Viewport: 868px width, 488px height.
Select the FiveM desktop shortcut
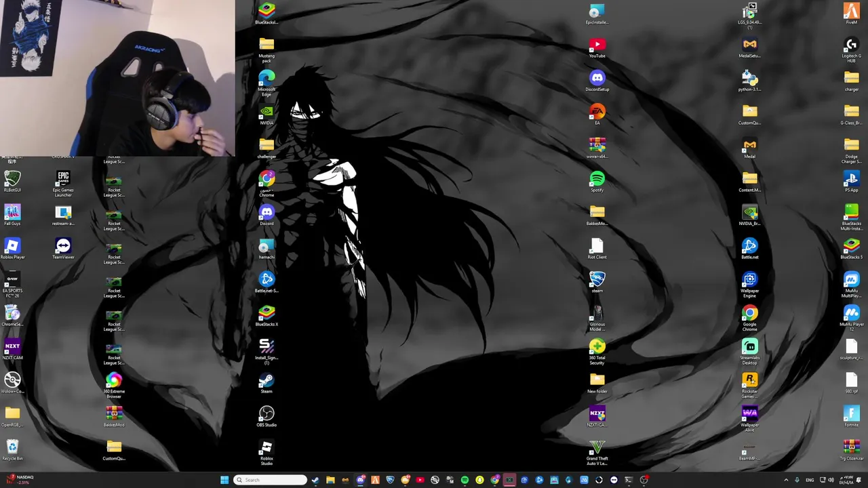(851, 14)
